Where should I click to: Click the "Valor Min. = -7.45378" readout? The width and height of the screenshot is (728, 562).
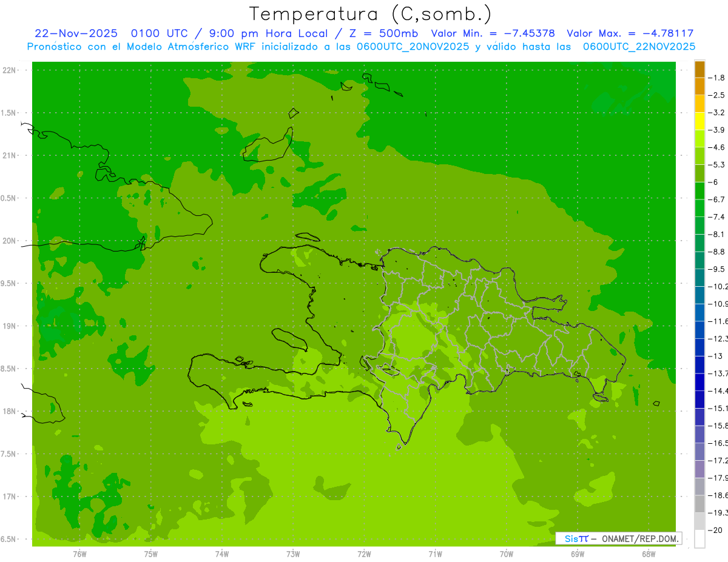point(493,33)
